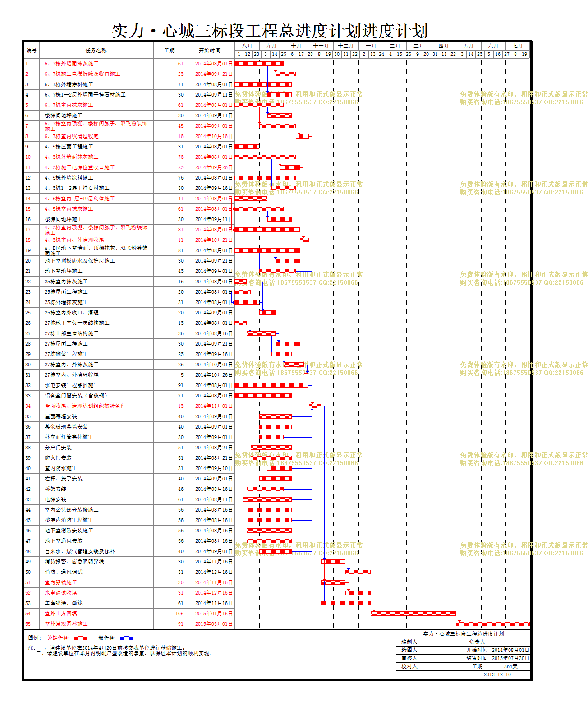Click the 编制人 label in the footer table

click(x=409, y=642)
